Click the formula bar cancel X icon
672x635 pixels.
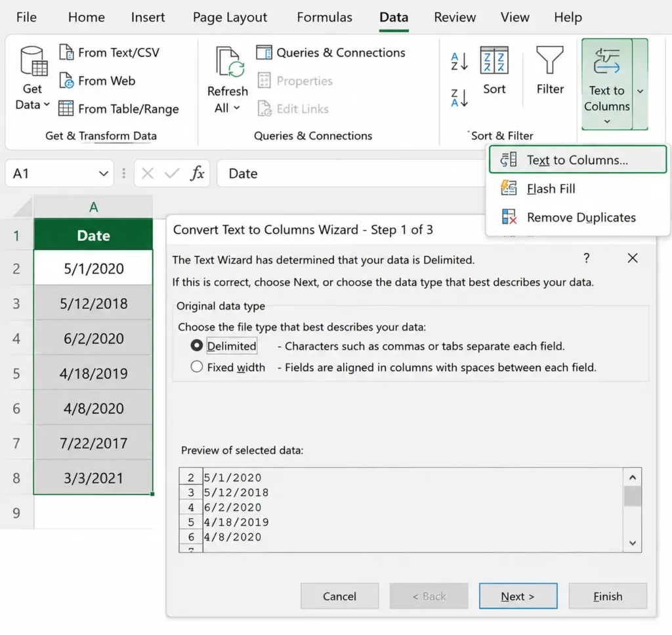(148, 174)
